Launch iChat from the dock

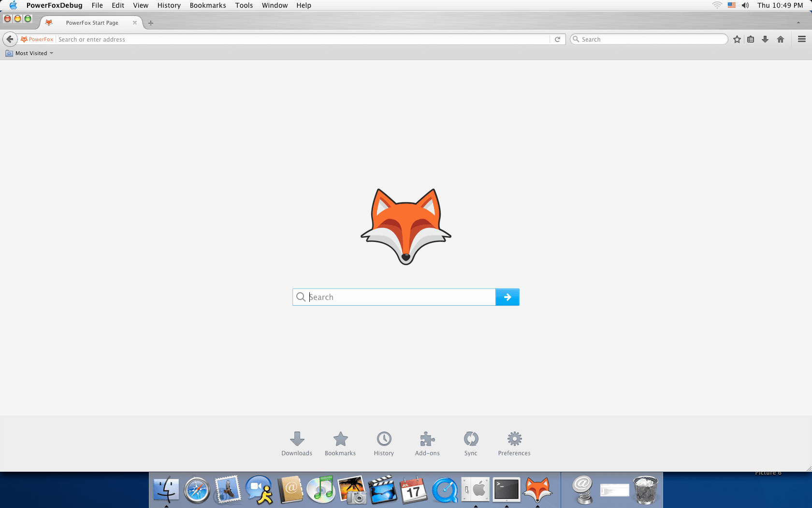point(259,490)
